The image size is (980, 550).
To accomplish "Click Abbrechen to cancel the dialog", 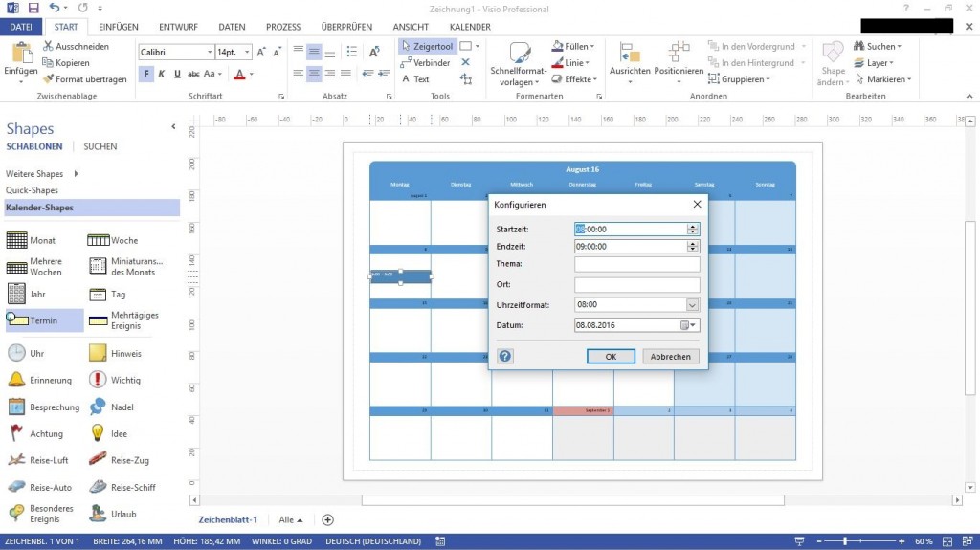I will coord(670,356).
